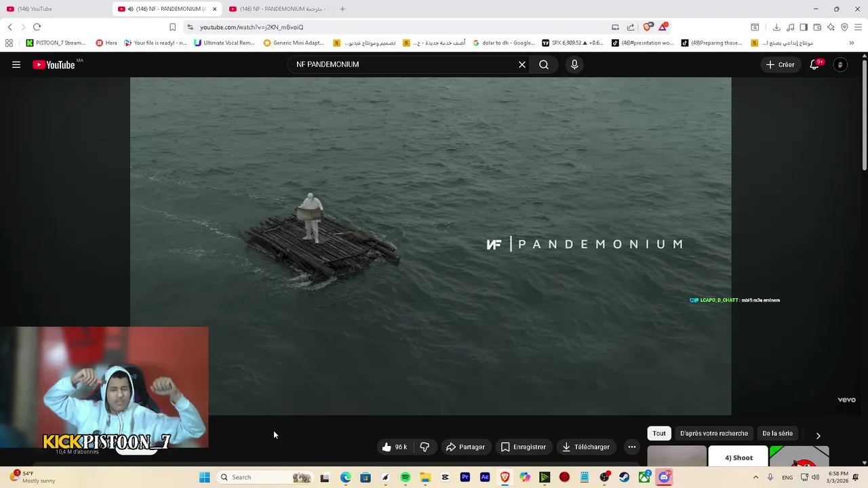The height and width of the screenshot is (488, 868).
Task: Open Brave Shields lion icon
Action: (648, 26)
